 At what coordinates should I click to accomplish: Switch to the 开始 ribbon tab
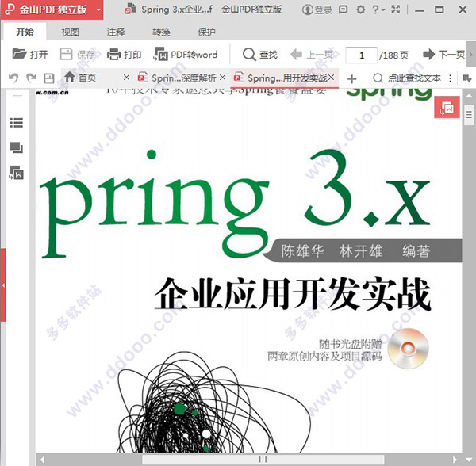[x=25, y=32]
